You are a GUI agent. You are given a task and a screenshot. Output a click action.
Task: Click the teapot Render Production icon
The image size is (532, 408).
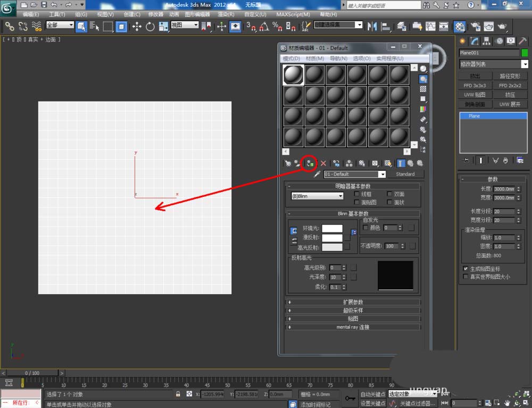pos(502,27)
